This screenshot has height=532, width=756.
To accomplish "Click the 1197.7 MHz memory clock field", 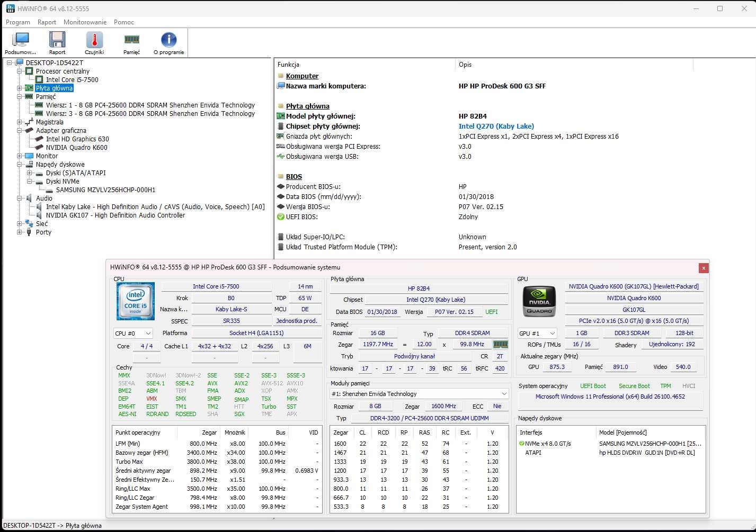I will point(378,344).
